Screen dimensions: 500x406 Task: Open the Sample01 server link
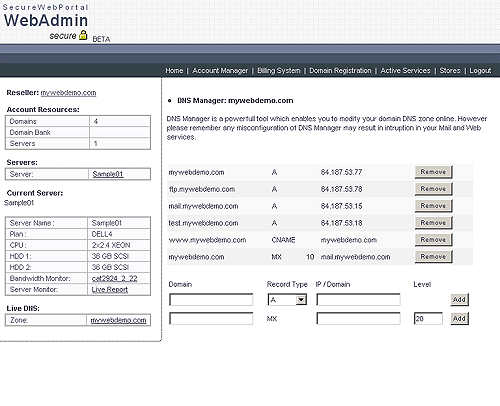pyautogui.click(x=108, y=174)
